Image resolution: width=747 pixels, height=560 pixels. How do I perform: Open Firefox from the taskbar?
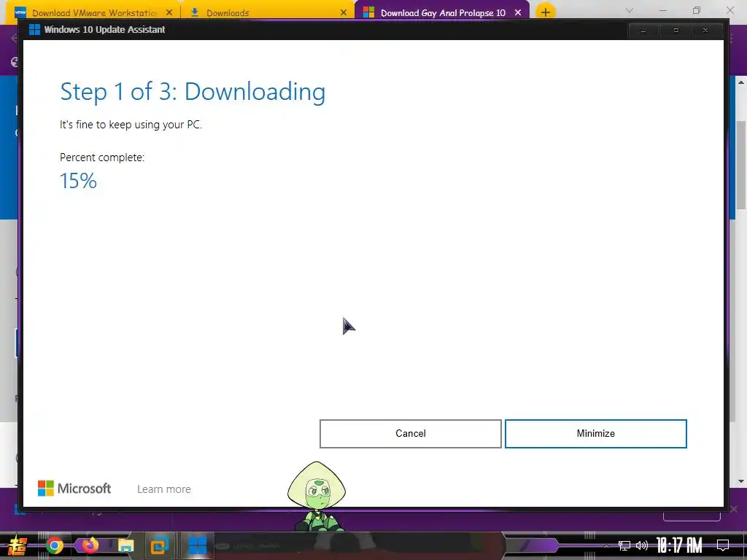(90, 545)
